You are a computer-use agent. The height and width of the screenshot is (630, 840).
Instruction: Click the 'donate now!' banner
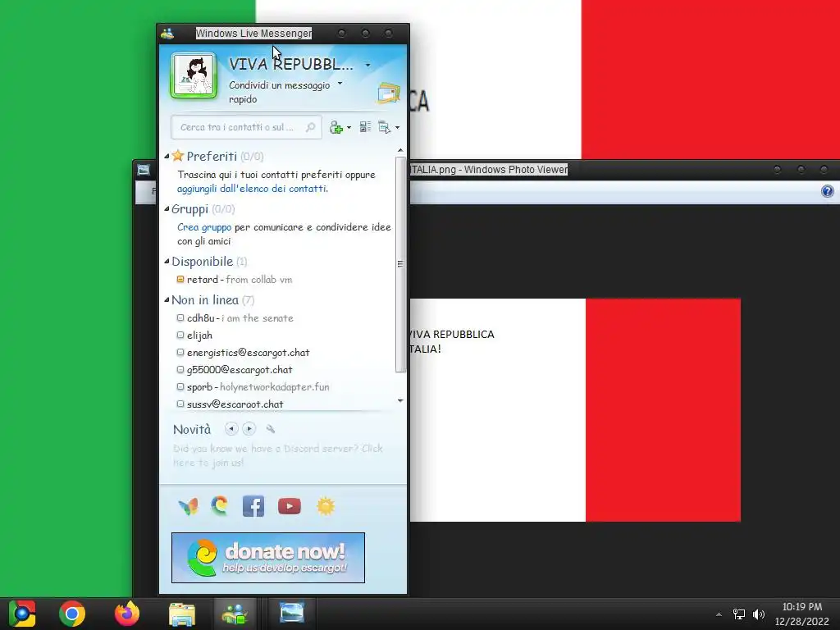pos(268,558)
